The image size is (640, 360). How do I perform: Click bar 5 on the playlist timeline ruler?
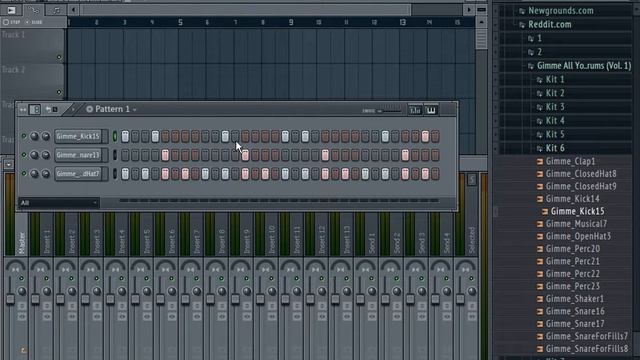[x=180, y=22]
